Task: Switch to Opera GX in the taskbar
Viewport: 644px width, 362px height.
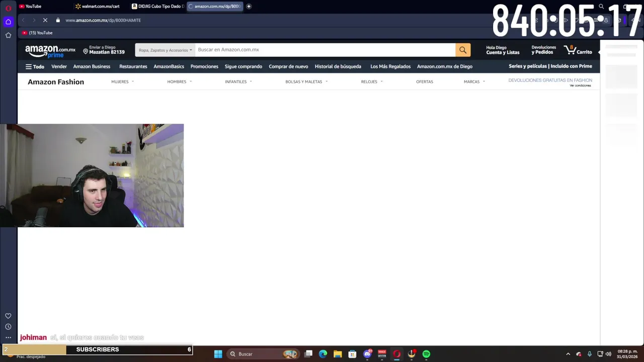Action: pos(396,354)
